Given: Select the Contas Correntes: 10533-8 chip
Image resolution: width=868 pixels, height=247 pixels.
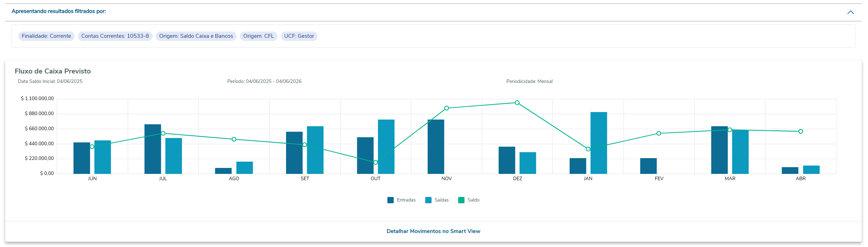Looking at the screenshot, I should (x=115, y=36).
